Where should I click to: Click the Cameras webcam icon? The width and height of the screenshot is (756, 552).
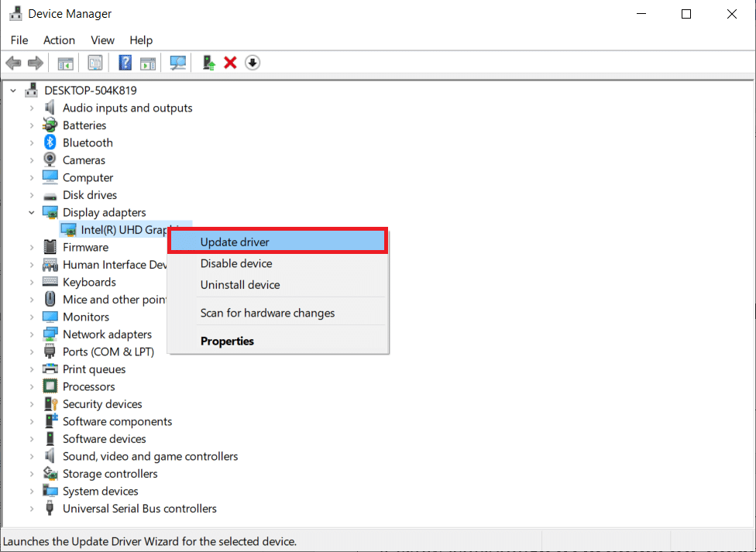pos(50,159)
